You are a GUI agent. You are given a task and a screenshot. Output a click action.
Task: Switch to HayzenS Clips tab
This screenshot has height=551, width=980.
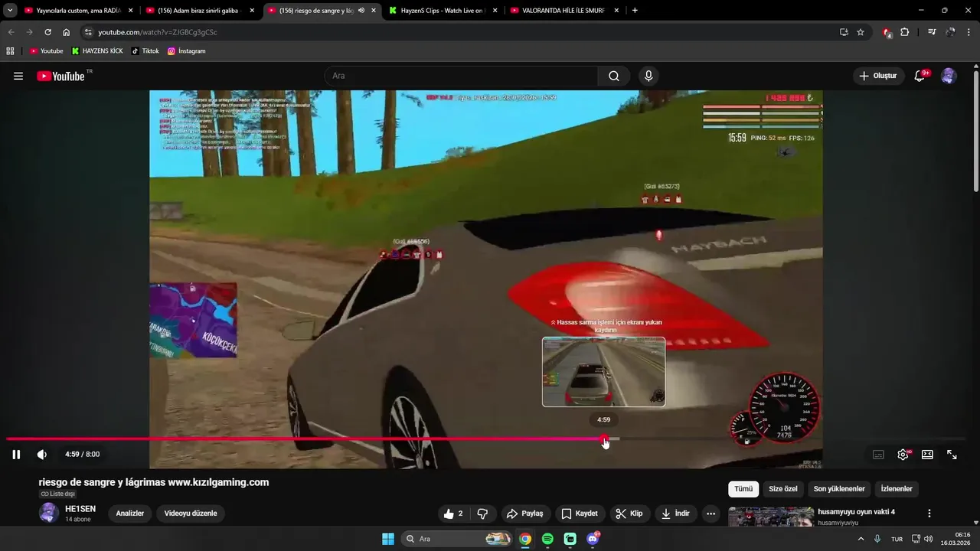[443, 11]
